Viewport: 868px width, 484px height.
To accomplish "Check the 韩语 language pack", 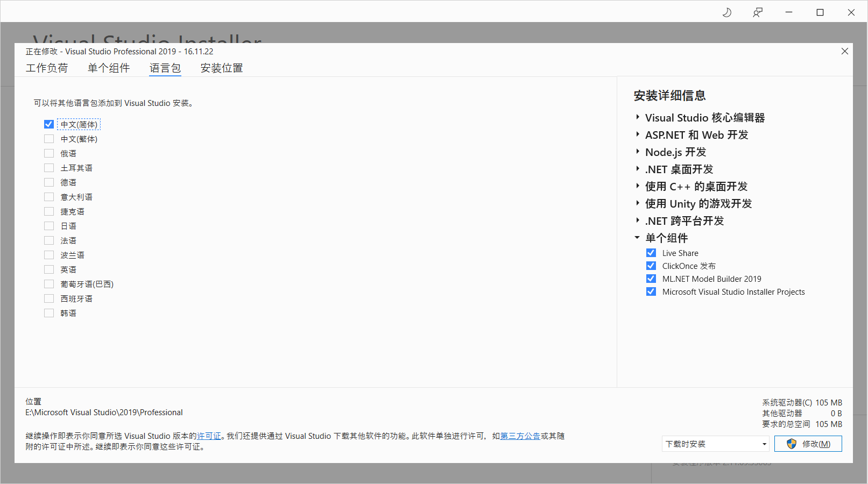I will pyautogui.click(x=49, y=313).
